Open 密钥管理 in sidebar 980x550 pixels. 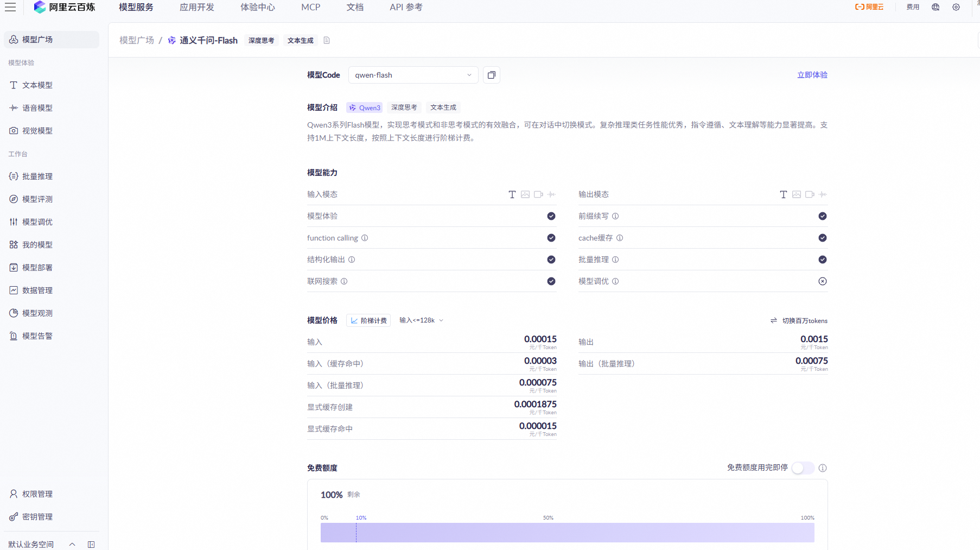click(52, 517)
